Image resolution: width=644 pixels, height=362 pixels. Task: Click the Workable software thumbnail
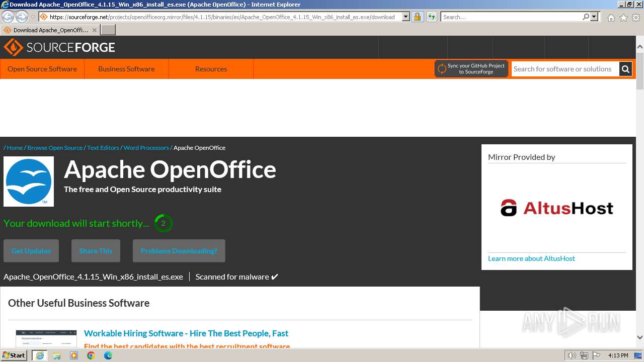(x=46, y=339)
